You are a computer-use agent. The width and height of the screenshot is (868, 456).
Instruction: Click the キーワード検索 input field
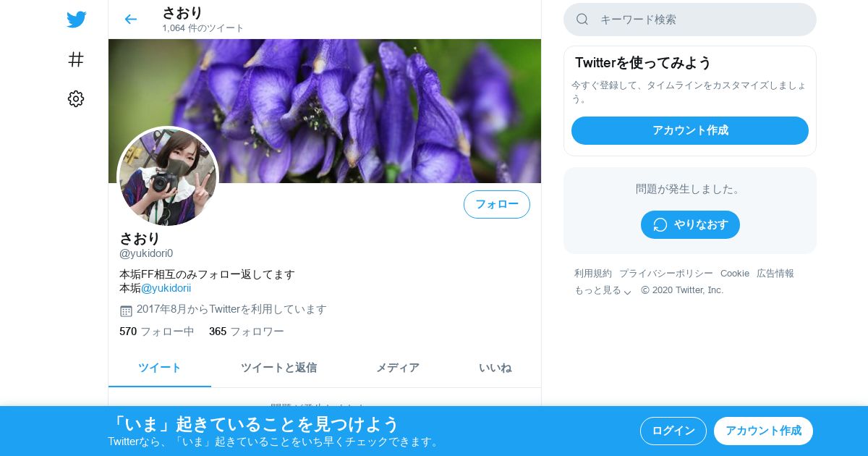(690, 20)
